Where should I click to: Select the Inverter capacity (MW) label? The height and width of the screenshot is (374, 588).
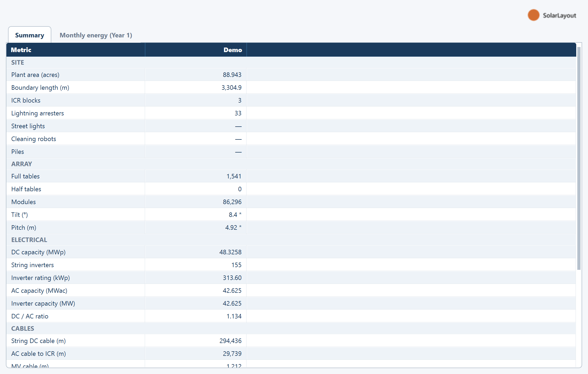click(x=43, y=303)
